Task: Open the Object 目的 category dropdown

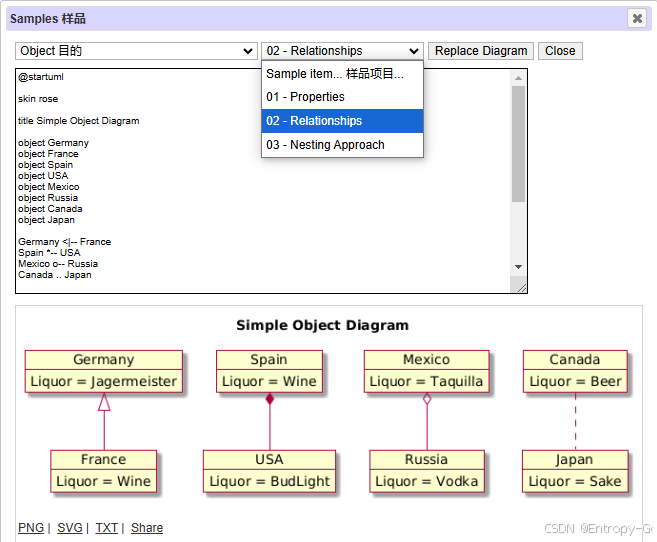Action: point(136,51)
